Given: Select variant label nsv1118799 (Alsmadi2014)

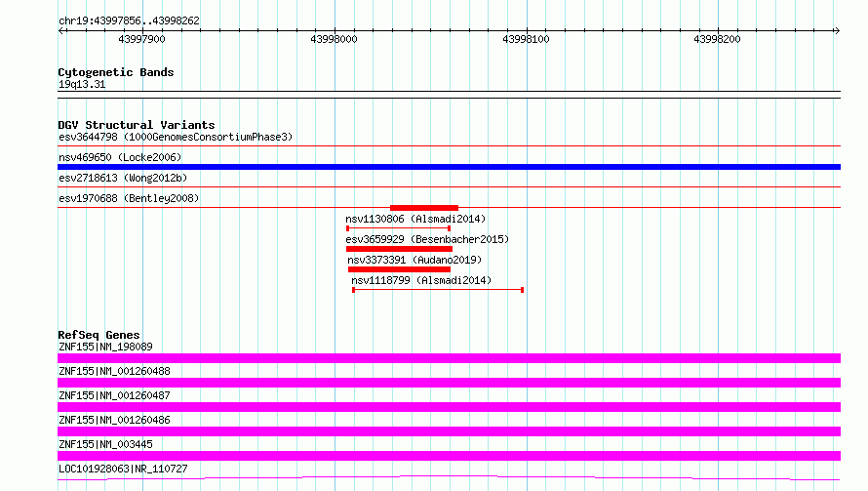Looking at the screenshot, I should (x=421, y=280).
